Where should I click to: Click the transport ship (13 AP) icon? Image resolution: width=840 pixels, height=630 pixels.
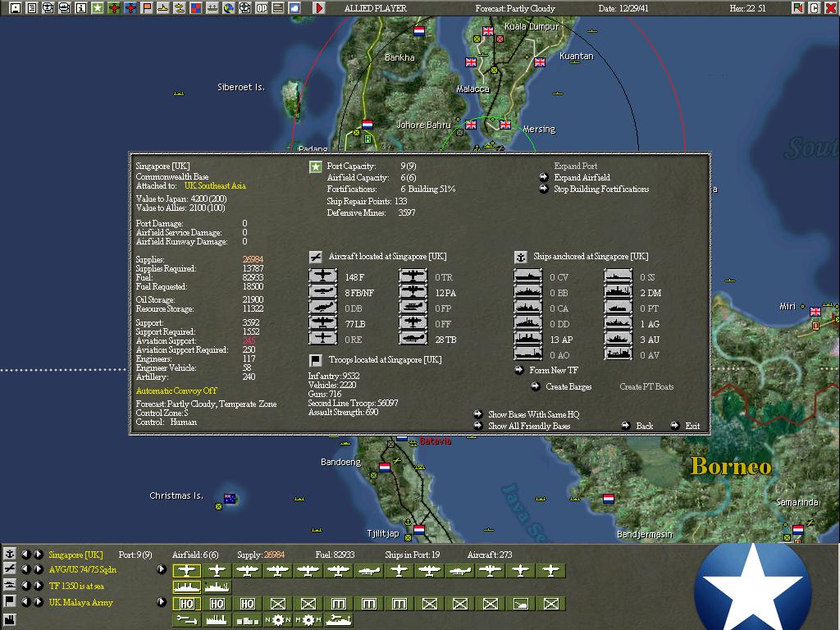tap(527, 338)
